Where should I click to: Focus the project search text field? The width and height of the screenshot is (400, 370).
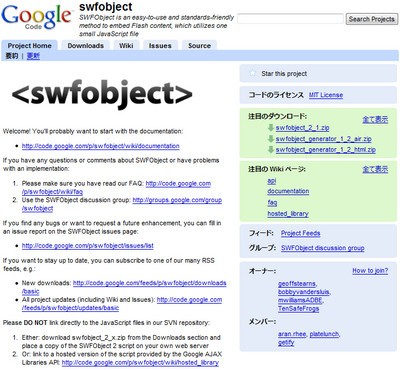click(290, 19)
